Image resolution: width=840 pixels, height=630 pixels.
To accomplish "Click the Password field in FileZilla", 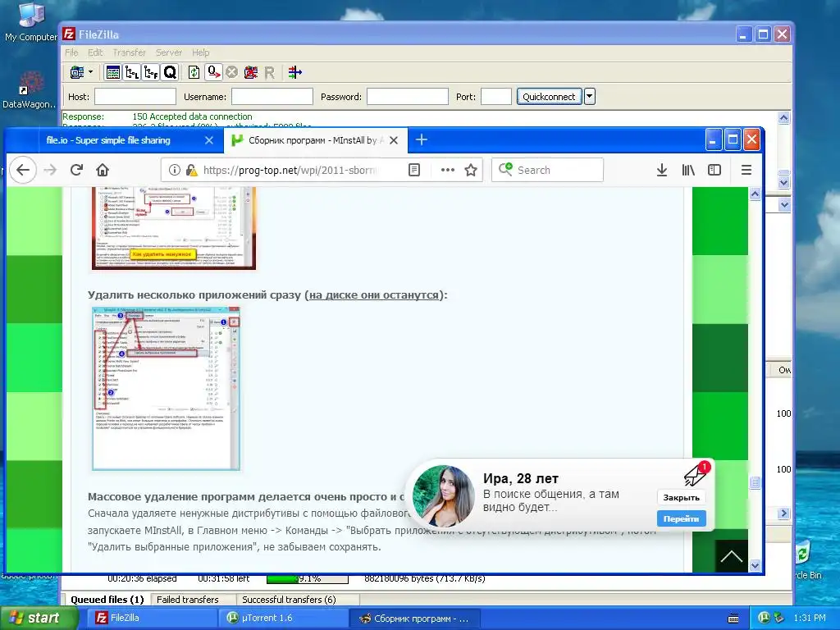I will coord(407,97).
